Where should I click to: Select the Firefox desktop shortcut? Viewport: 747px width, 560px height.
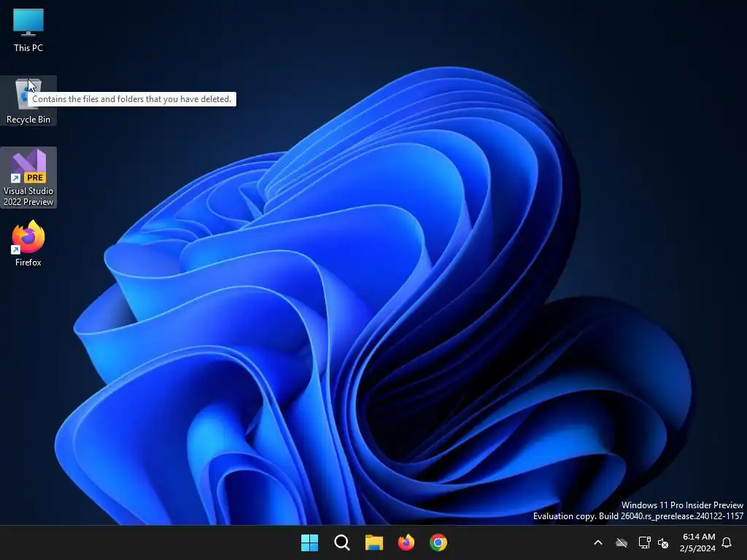tap(28, 243)
